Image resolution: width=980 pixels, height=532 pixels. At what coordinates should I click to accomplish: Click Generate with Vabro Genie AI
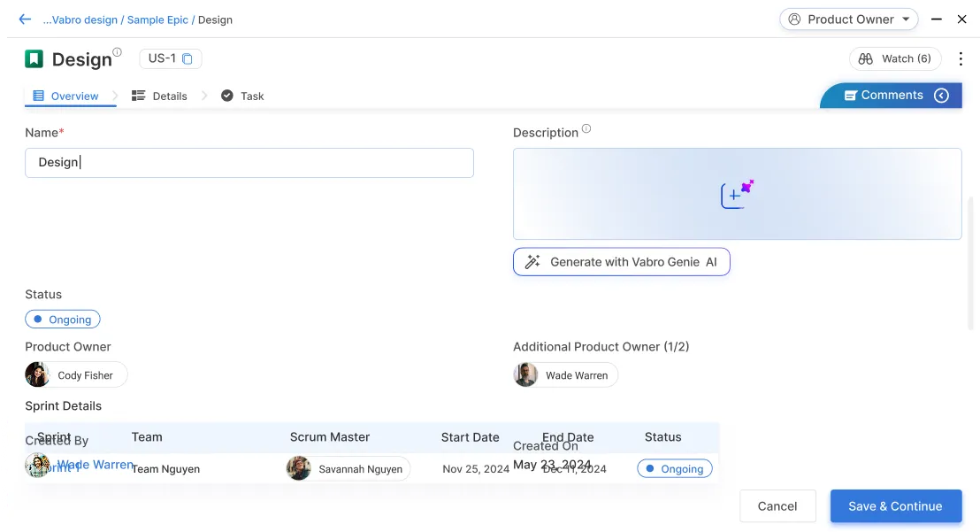point(621,262)
